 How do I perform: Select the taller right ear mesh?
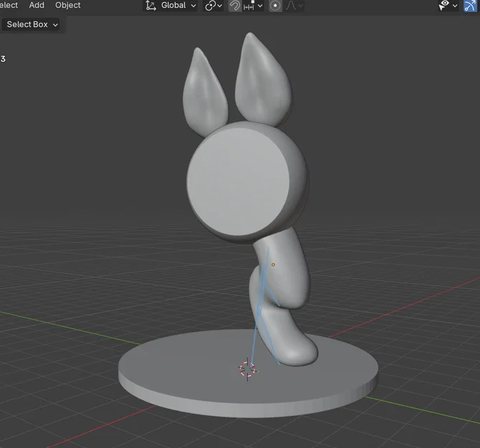coord(263,80)
